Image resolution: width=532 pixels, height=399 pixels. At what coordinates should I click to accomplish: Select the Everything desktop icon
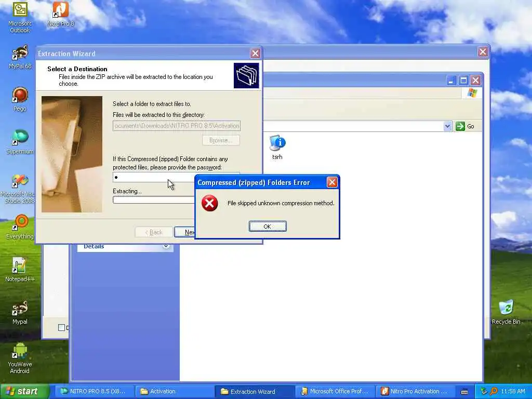pos(20,227)
